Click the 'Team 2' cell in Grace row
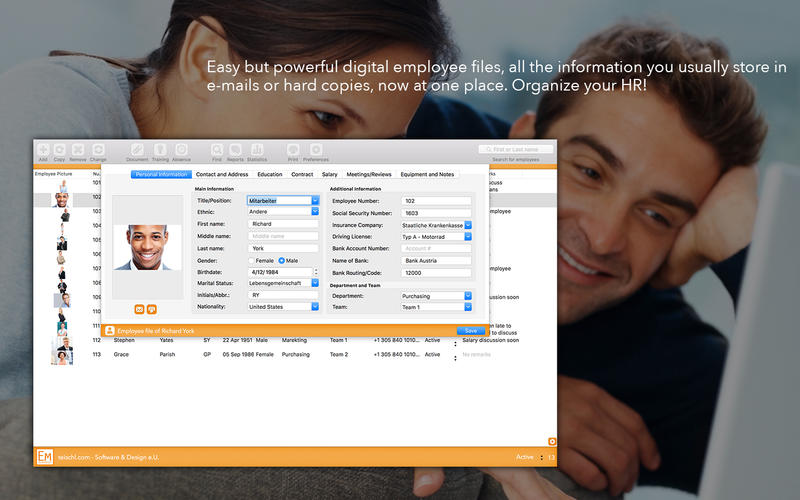800x500 pixels. pos(339,354)
